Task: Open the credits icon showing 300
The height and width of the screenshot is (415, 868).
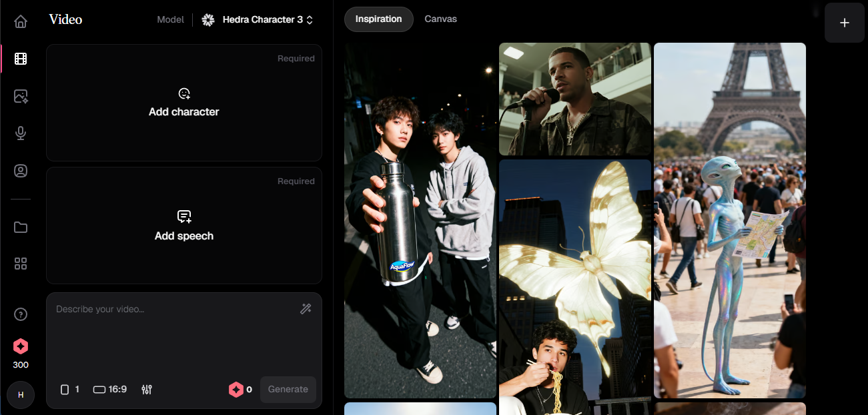Action: click(21, 346)
